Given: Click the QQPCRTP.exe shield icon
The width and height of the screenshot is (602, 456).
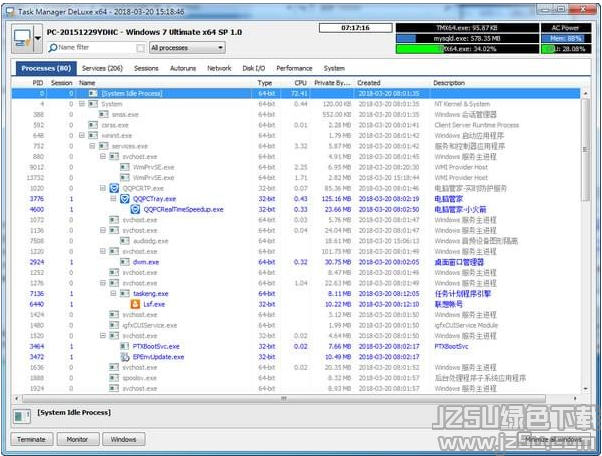Looking at the screenshot, I should point(114,188).
